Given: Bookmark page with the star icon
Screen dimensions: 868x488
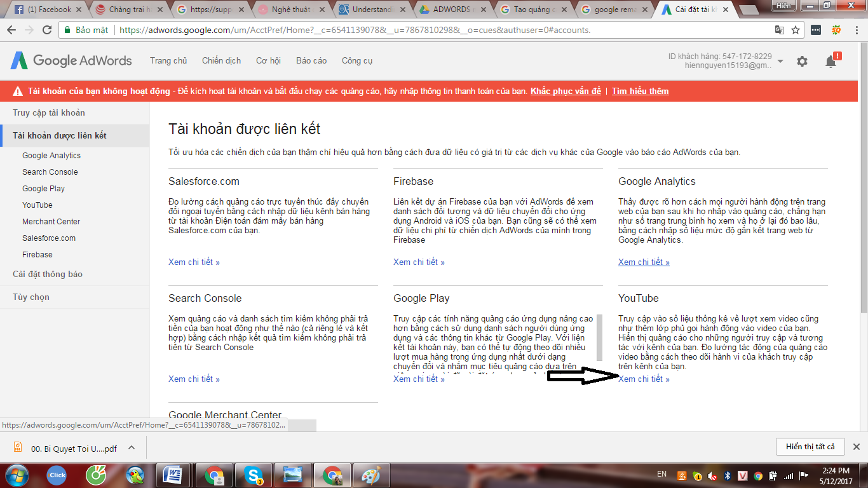Looking at the screenshot, I should [x=796, y=30].
